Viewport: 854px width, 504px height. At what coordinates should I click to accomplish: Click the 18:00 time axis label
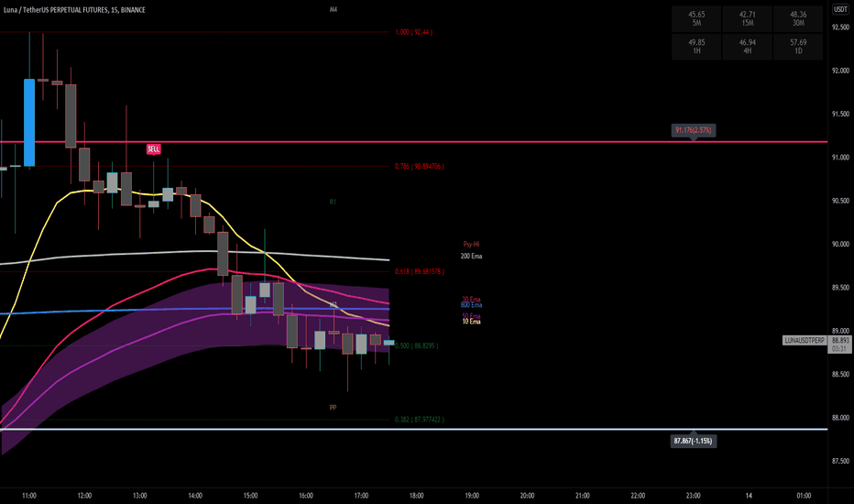tap(417, 495)
